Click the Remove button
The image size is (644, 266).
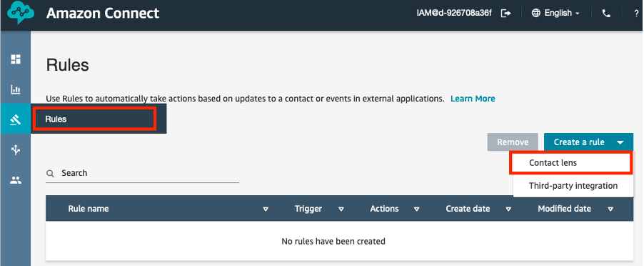[513, 142]
